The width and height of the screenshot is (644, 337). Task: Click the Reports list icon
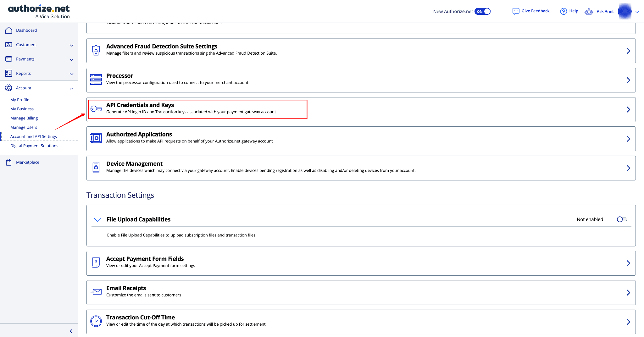(x=8, y=73)
